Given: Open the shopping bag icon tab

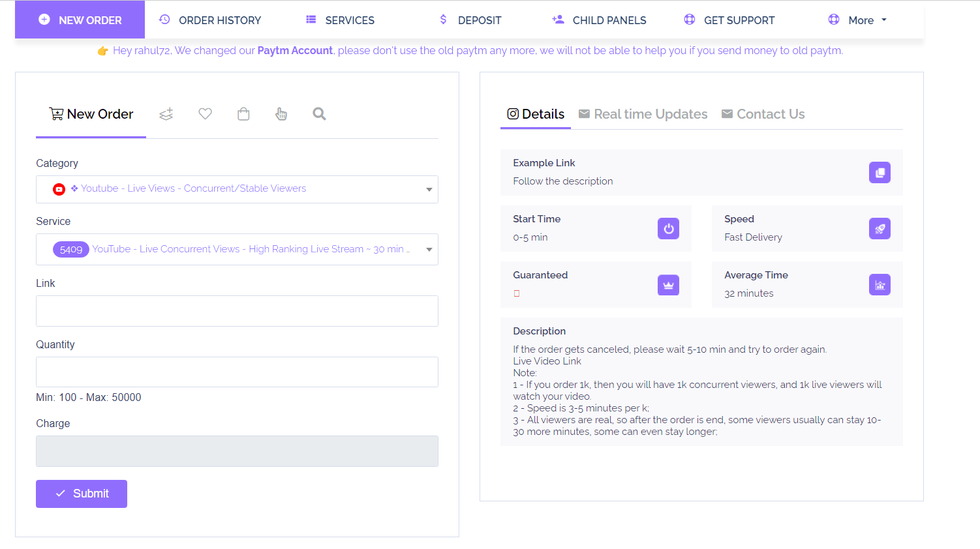Looking at the screenshot, I should [x=243, y=114].
